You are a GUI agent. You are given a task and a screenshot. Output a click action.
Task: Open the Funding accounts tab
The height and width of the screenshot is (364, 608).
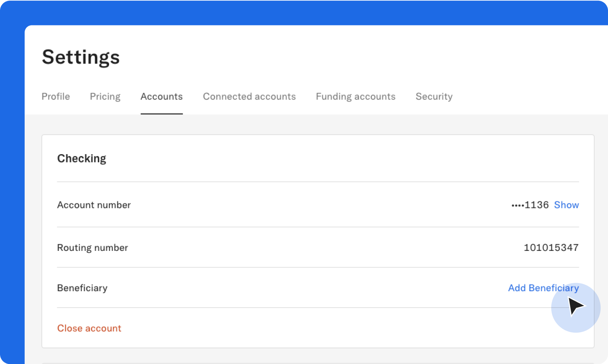coord(356,97)
